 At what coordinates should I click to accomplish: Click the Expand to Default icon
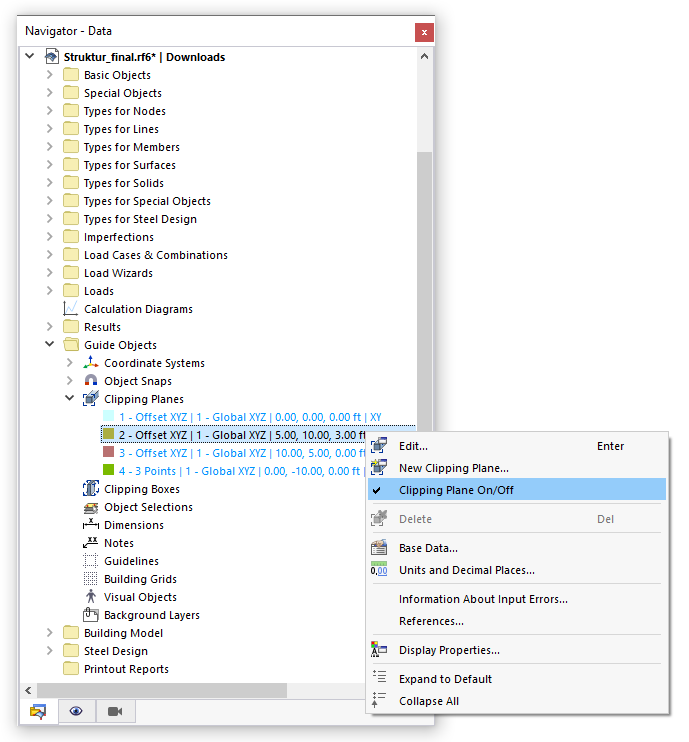tap(379, 678)
